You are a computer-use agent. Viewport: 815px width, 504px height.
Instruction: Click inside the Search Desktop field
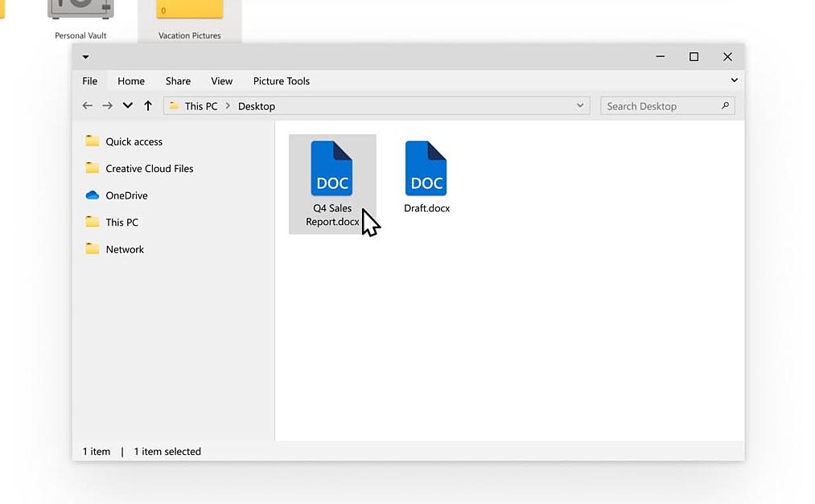[660, 105]
